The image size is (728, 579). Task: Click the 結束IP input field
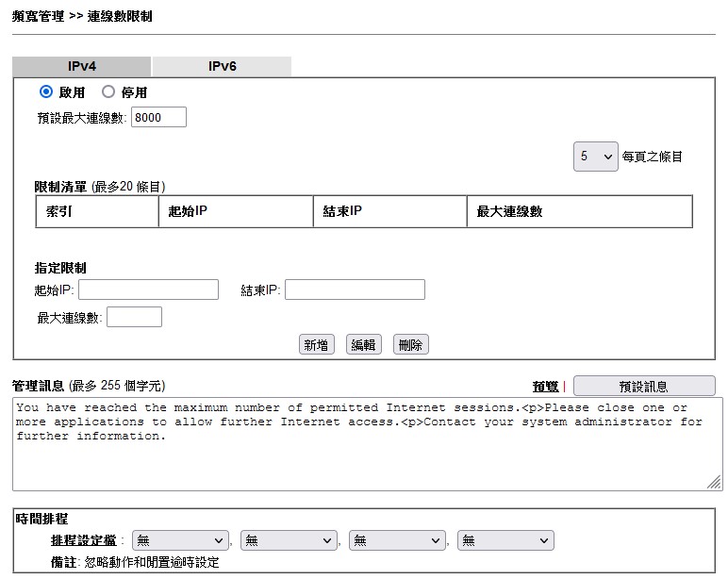355,289
